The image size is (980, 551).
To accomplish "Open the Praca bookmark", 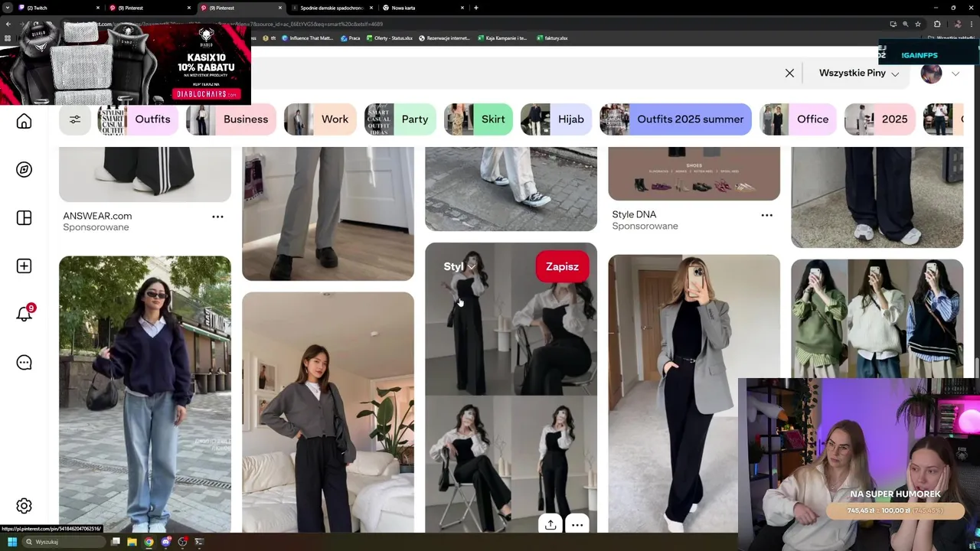I will pyautogui.click(x=351, y=38).
